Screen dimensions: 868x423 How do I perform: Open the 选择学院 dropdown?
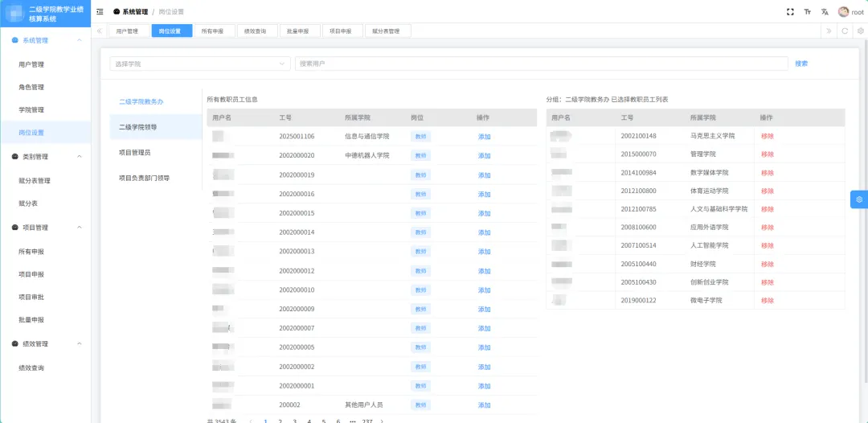200,64
